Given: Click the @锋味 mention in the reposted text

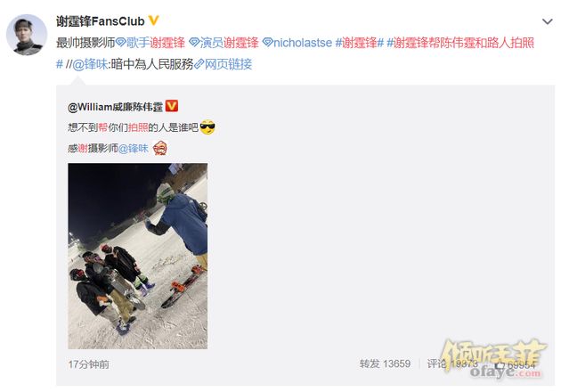Looking at the screenshot, I should click(133, 149).
